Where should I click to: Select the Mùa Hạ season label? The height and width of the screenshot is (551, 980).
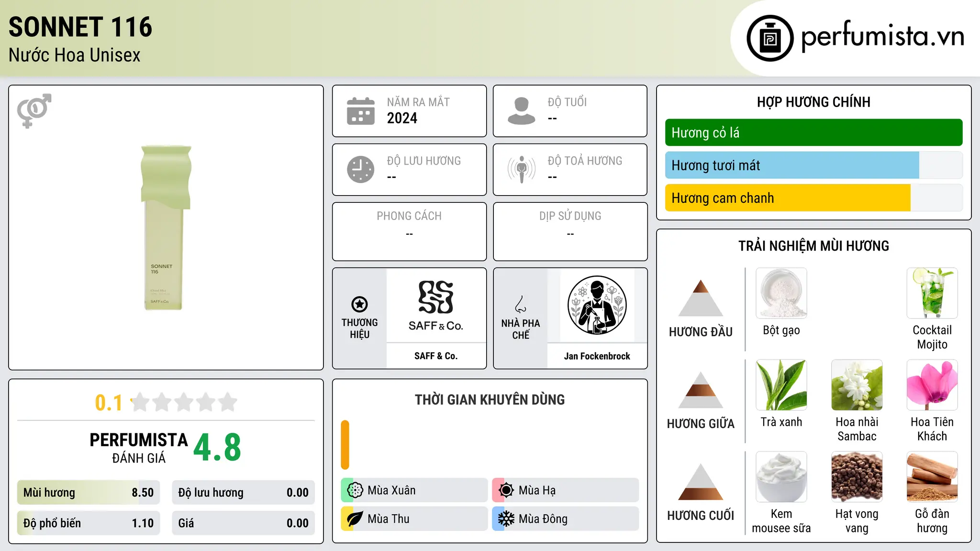pyautogui.click(x=537, y=490)
